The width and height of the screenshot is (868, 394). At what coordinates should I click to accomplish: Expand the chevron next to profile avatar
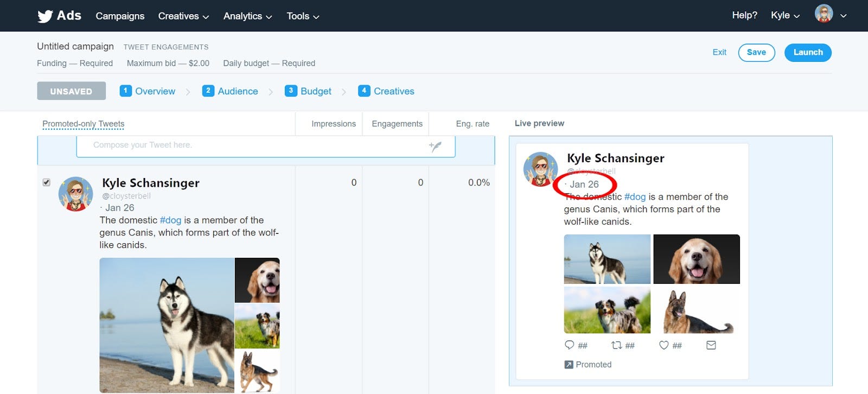pyautogui.click(x=844, y=16)
